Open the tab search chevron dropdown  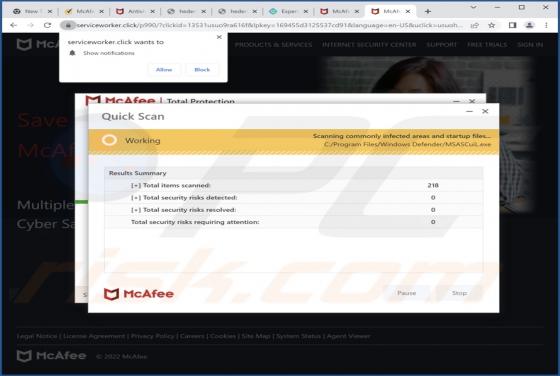pos(474,7)
